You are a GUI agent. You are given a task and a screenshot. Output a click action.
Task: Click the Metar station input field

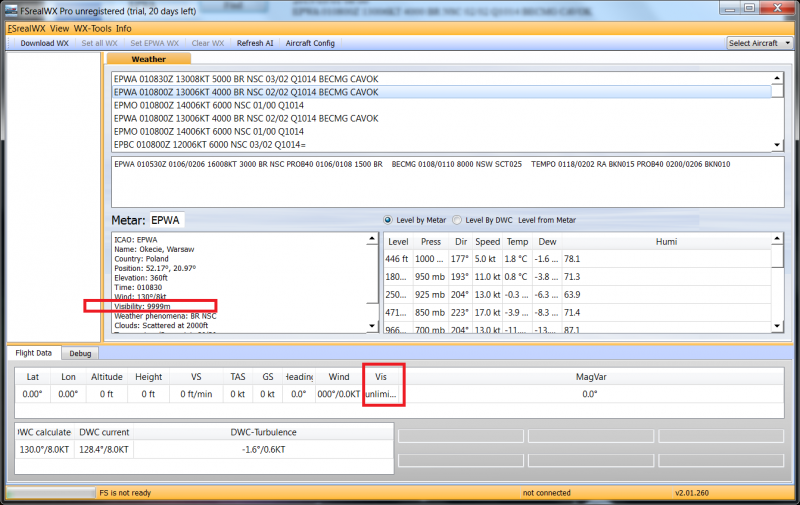pyautogui.click(x=167, y=220)
